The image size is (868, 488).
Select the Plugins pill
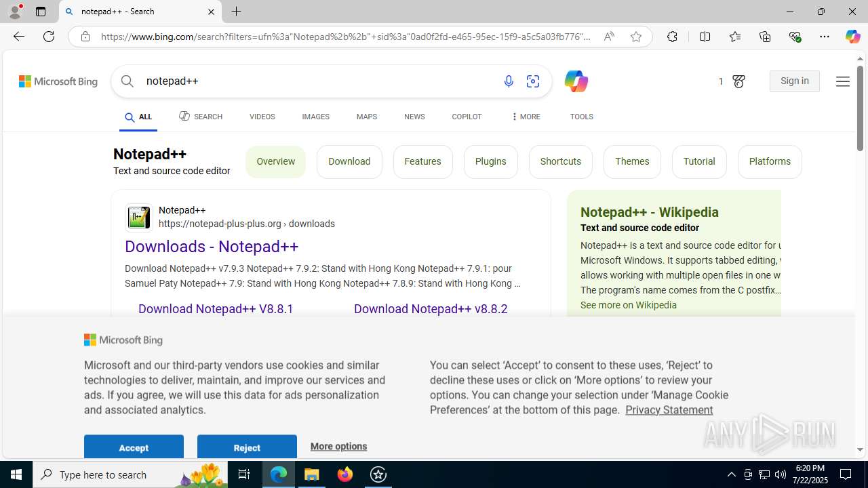tap(490, 161)
